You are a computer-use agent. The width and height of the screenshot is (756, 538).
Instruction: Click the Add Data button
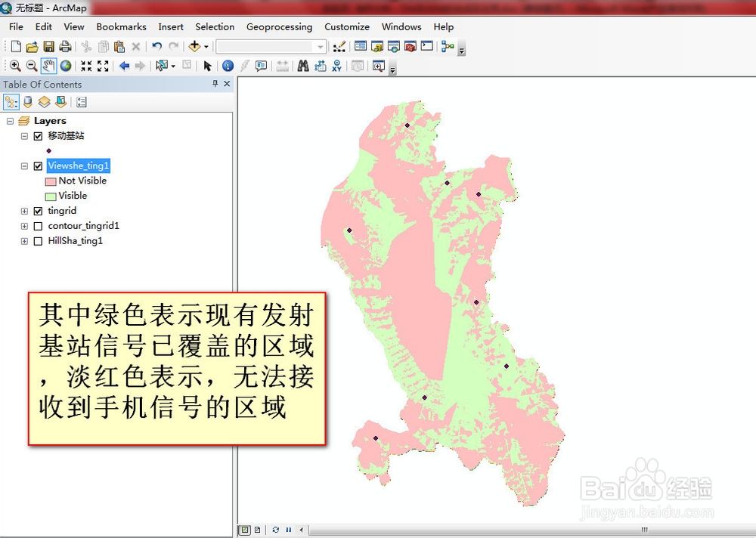click(x=194, y=46)
